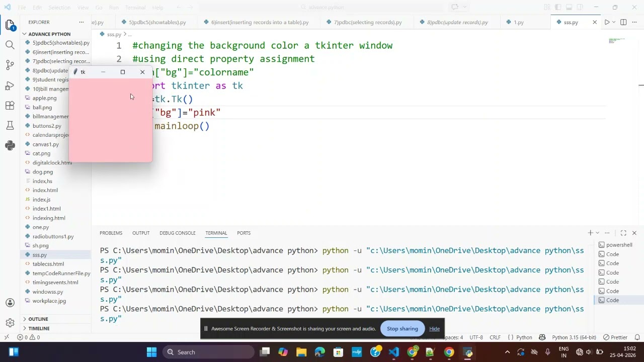This screenshot has width=644, height=362.
Task: Click the Prettier status bar item
Action: pos(615,337)
